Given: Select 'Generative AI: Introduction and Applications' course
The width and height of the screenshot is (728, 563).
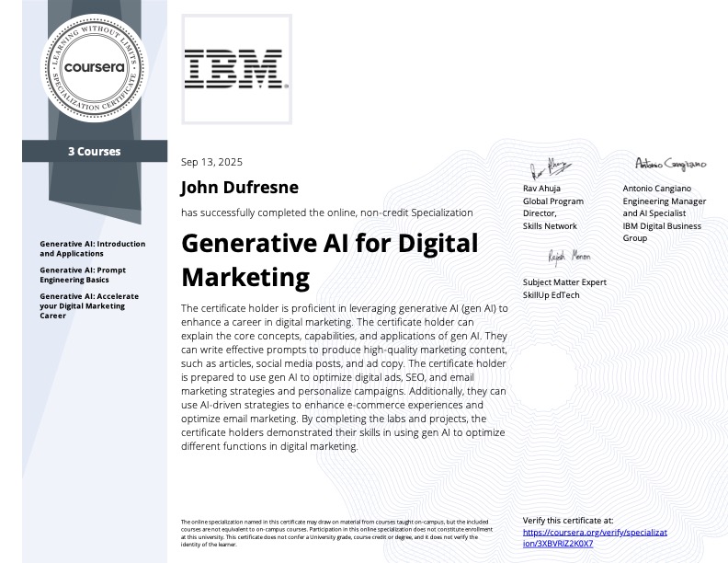Looking at the screenshot, I should click(93, 248).
